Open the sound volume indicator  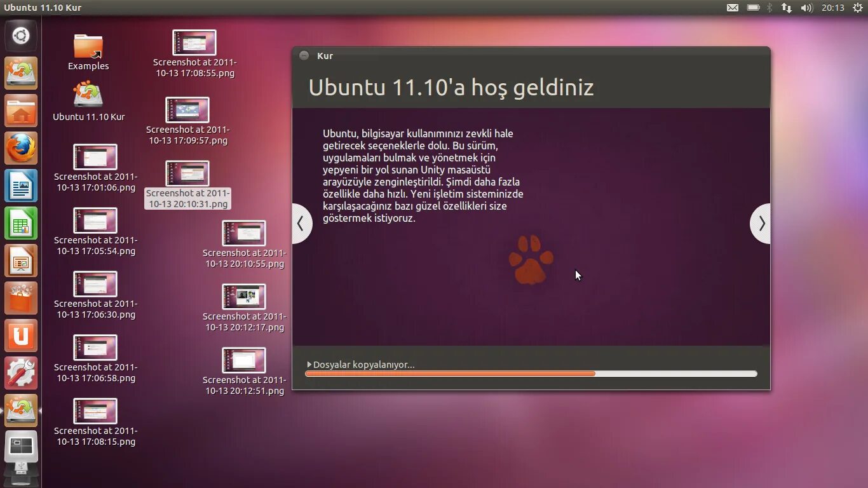tap(806, 8)
